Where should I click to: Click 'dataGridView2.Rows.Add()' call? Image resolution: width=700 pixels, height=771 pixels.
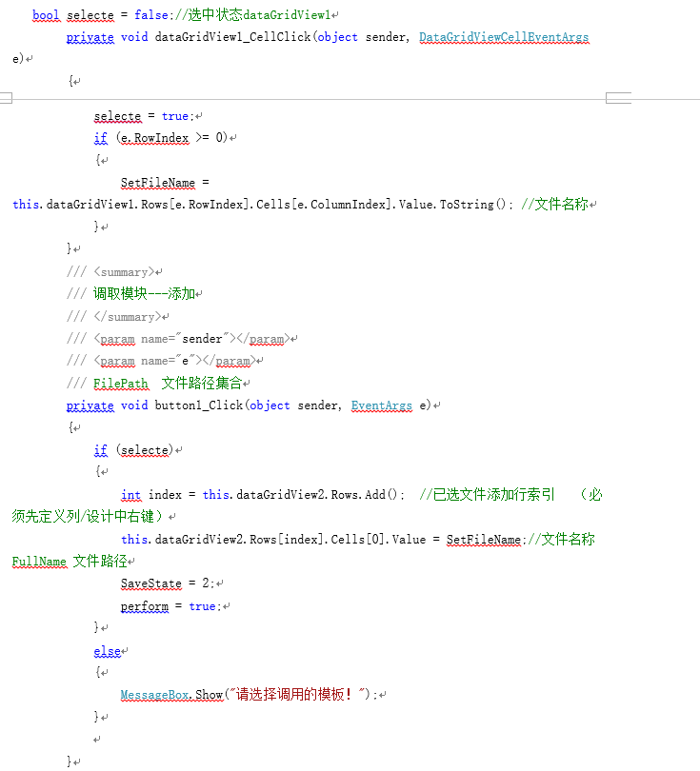pyautogui.click(x=316, y=495)
